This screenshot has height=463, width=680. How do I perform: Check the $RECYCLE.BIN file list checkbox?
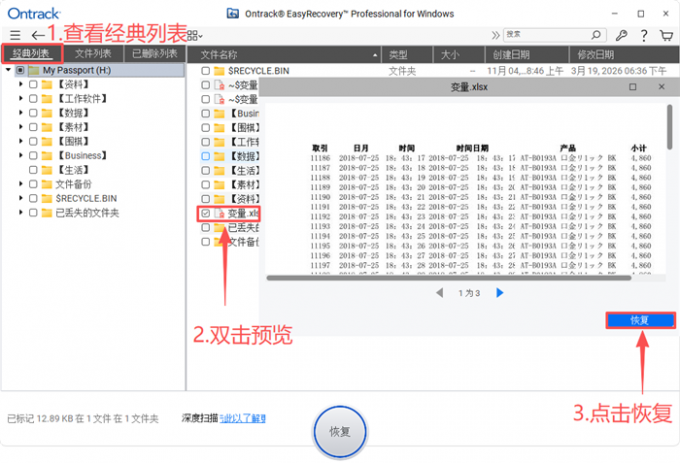pos(206,71)
